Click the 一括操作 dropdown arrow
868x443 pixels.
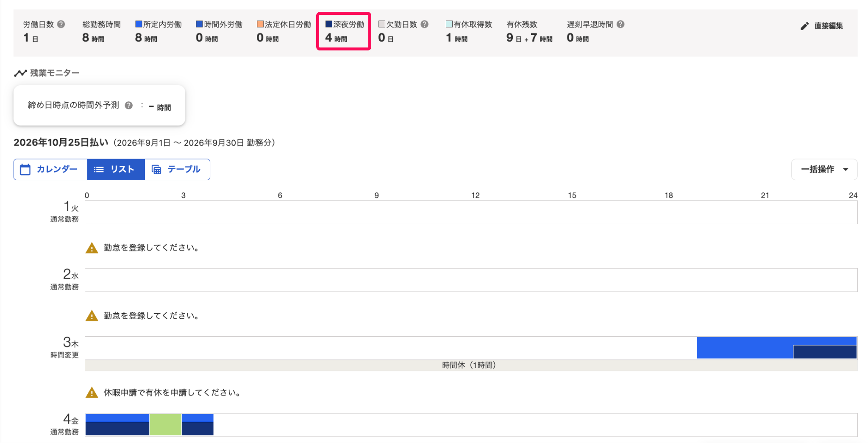pyautogui.click(x=846, y=170)
